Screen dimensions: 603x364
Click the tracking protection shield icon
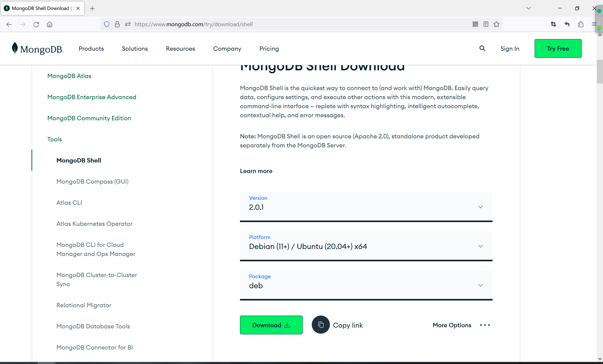pyautogui.click(x=107, y=24)
